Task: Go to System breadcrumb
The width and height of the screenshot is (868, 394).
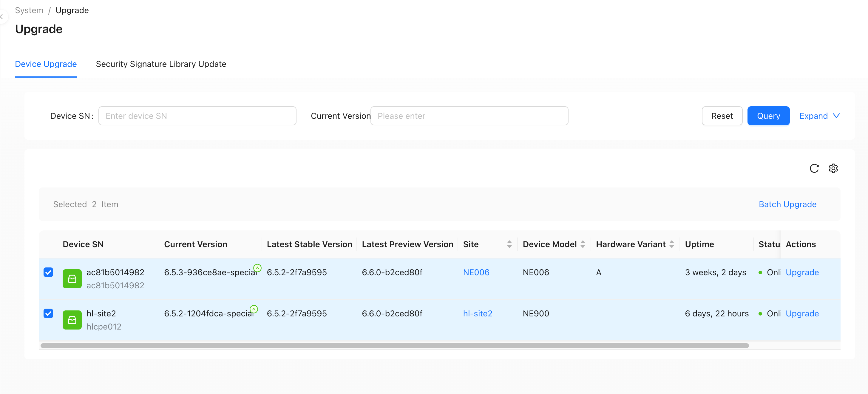Action: tap(29, 10)
